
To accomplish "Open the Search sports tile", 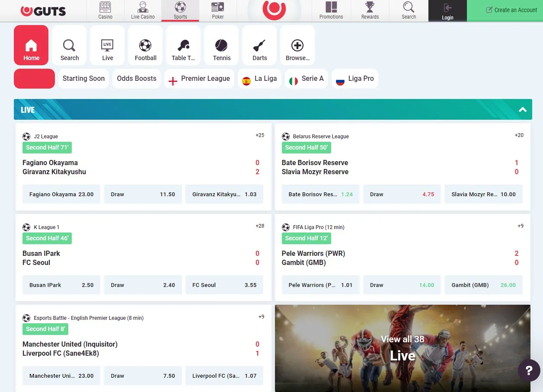I will 69,45.
